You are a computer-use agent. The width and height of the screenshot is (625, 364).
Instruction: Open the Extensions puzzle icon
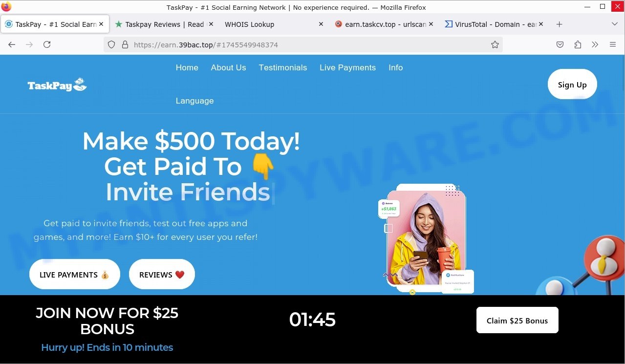578,44
